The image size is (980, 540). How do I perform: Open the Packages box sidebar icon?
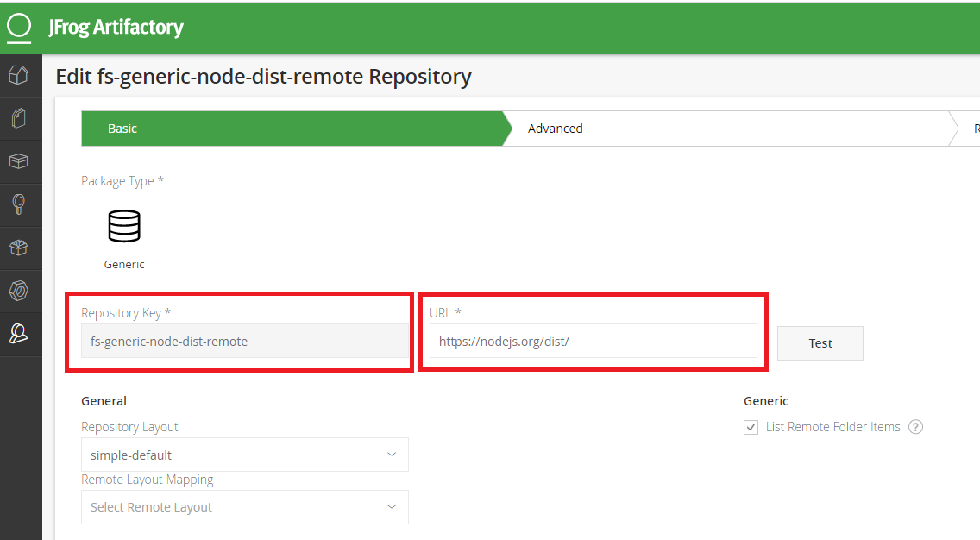click(19, 161)
